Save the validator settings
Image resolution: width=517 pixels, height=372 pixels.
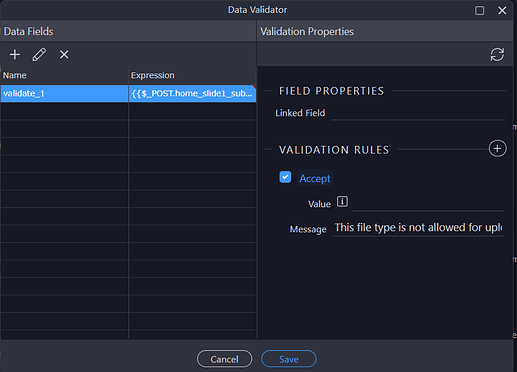[x=289, y=359]
